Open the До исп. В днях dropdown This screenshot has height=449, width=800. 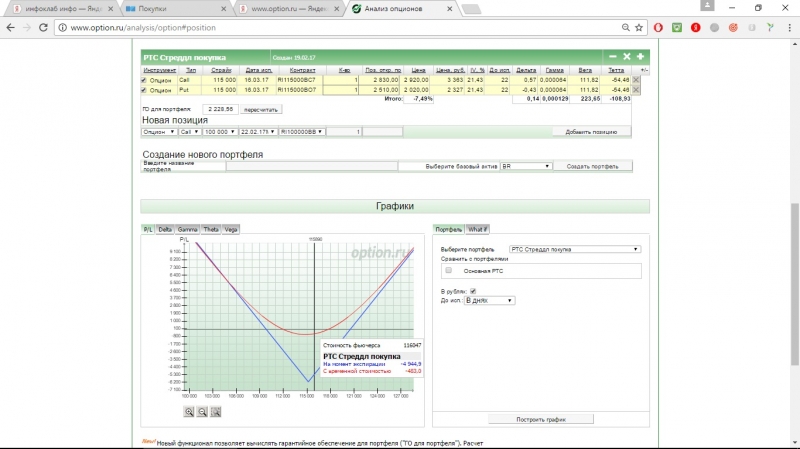pos(489,301)
